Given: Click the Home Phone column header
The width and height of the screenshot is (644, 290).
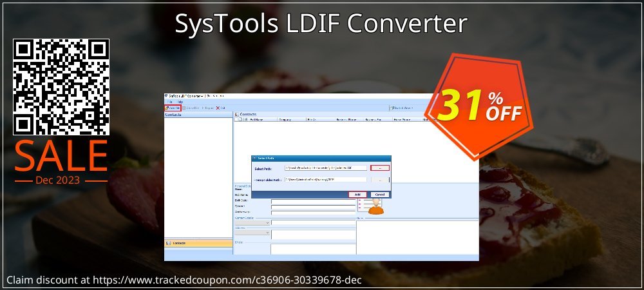Looking at the screenshot, I should click(406, 119).
